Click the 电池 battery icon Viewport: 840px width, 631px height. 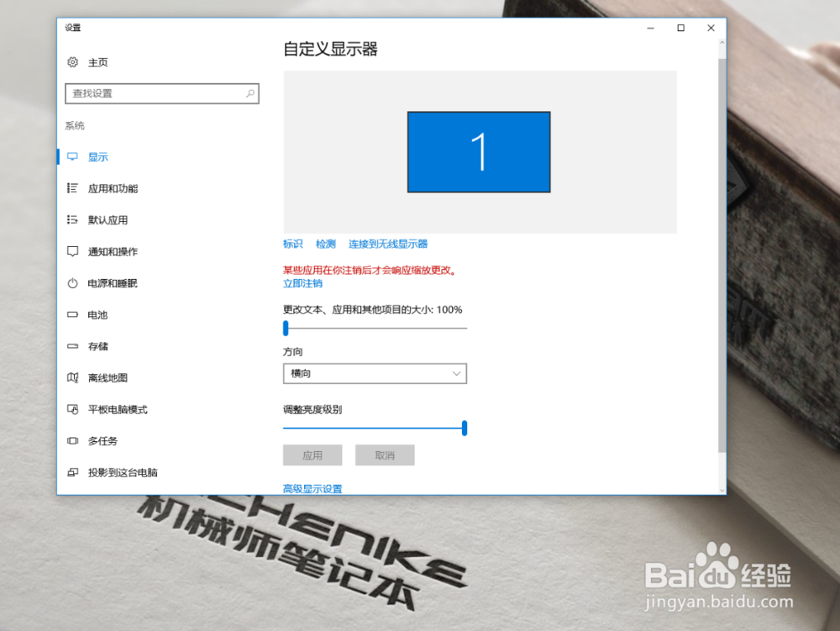point(72,314)
